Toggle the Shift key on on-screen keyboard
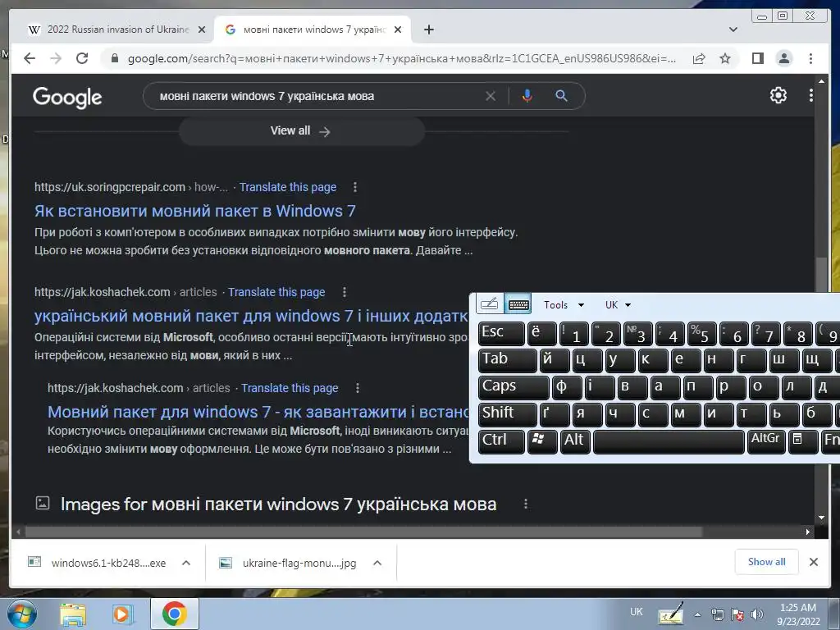 point(507,413)
